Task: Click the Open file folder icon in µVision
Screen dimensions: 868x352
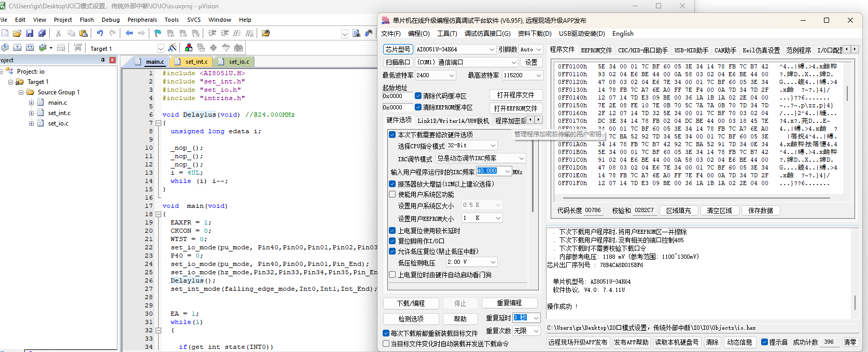Action: 17,33
